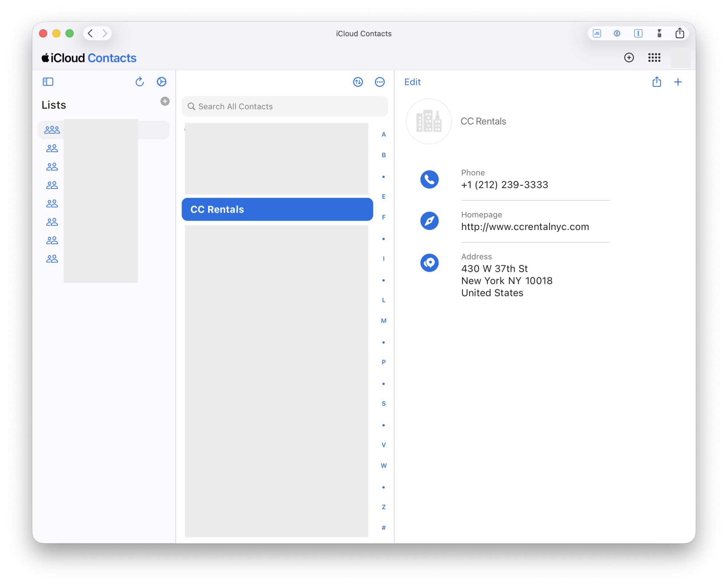Open the settings gear icon
This screenshot has height=586, width=728.
161,82
